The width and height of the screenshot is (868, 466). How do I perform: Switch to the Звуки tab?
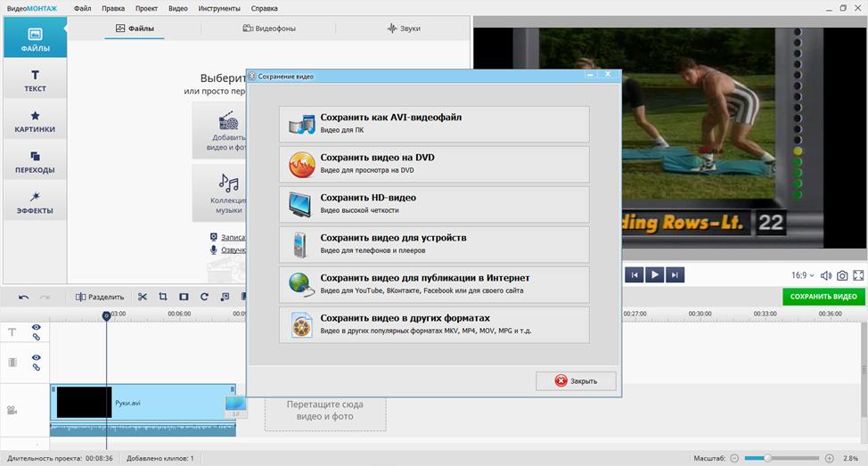pyautogui.click(x=404, y=29)
